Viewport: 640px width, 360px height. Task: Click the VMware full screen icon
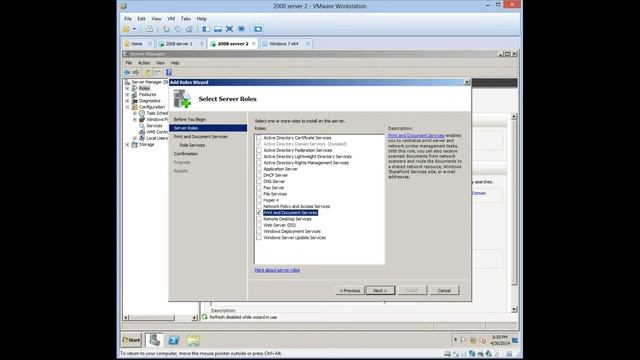tap(229, 29)
